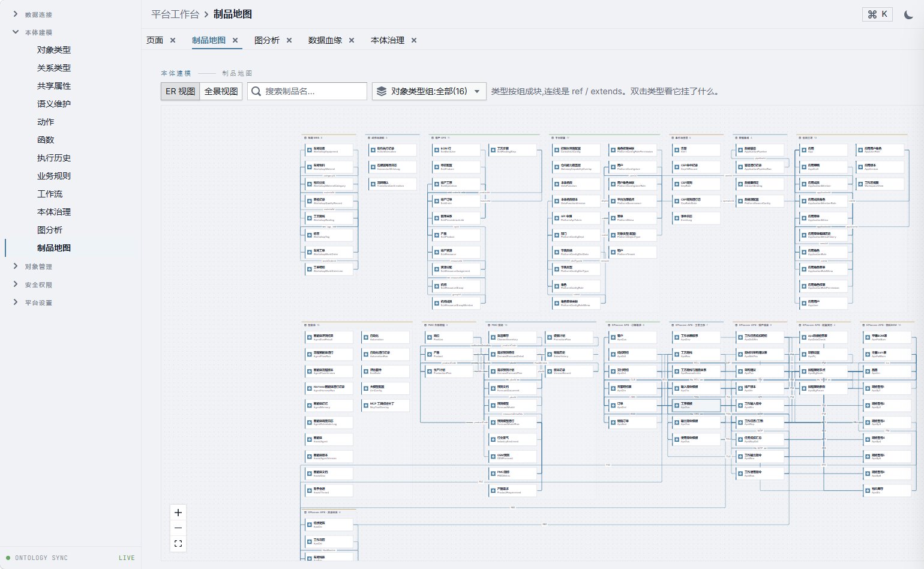Open 对象类型 in the sidebar
The width and height of the screenshot is (924, 569).
click(x=54, y=50)
